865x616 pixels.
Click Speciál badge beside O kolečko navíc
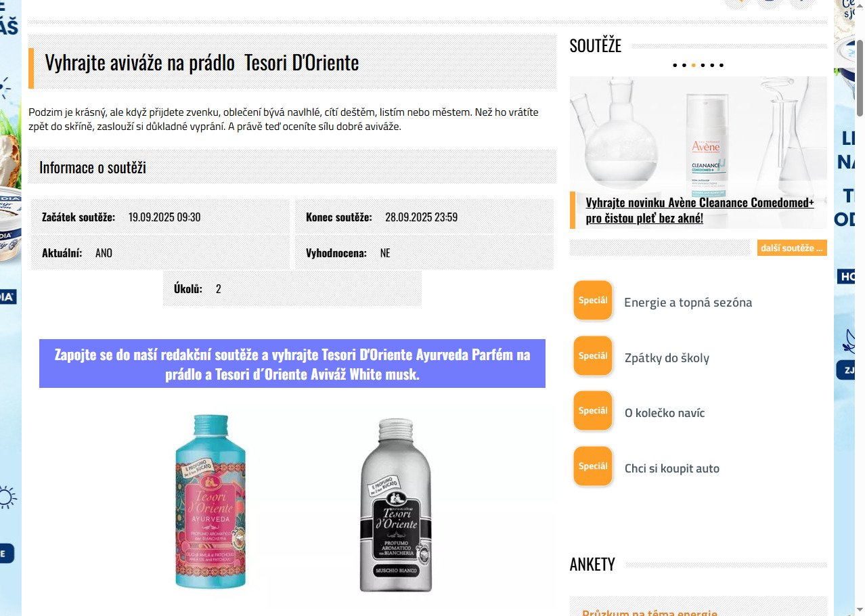point(593,410)
